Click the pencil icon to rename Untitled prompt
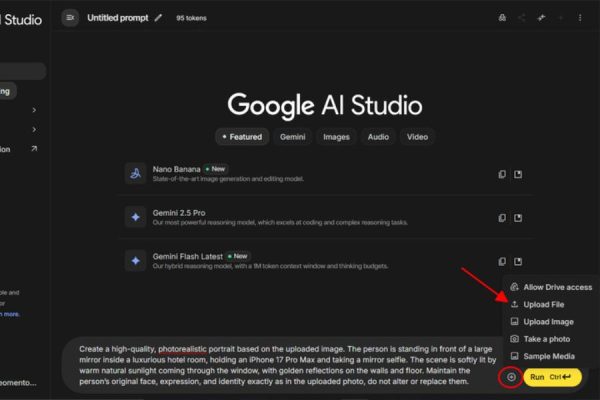The image size is (600, 400). coord(158,18)
